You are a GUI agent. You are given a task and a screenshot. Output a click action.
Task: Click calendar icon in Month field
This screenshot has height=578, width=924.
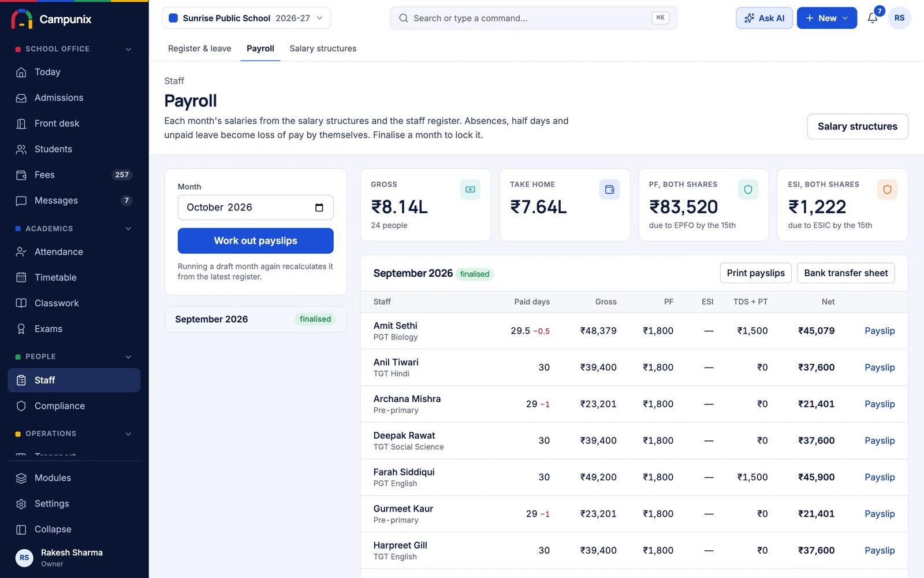[319, 208]
